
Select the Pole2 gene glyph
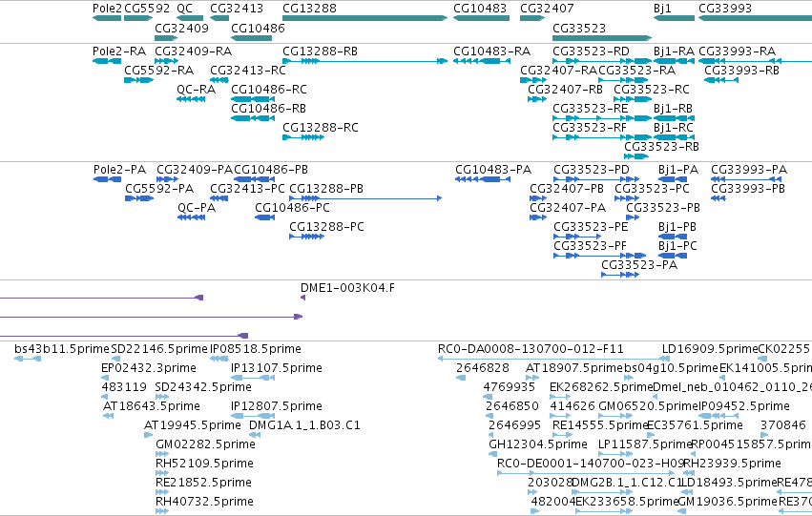pos(107,18)
